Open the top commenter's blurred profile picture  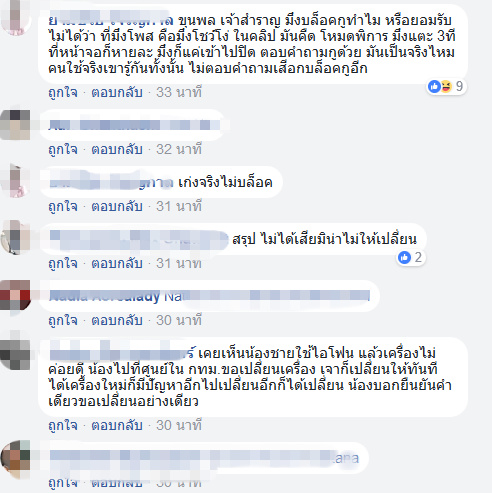15,17
